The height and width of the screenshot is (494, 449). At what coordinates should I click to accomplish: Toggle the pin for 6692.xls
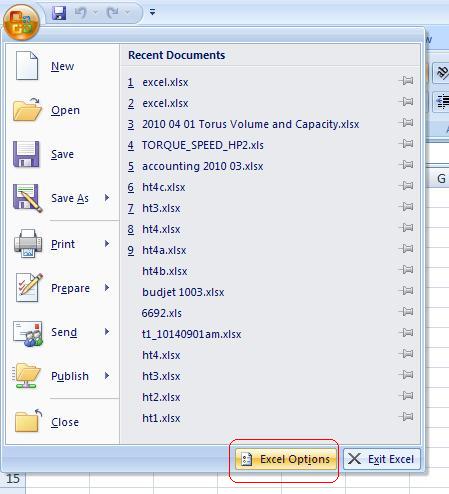[406, 311]
